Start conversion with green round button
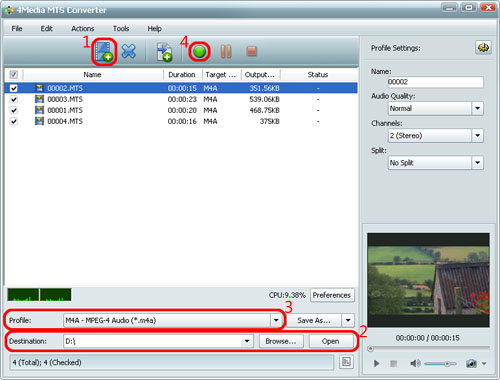The width and height of the screenshot is (500, 380). tap(199, 52)
